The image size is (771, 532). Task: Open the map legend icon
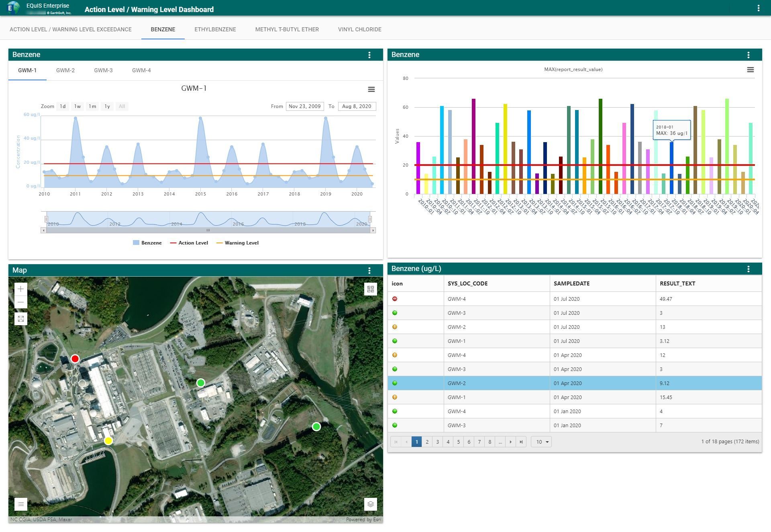click(x=21, y=504)
